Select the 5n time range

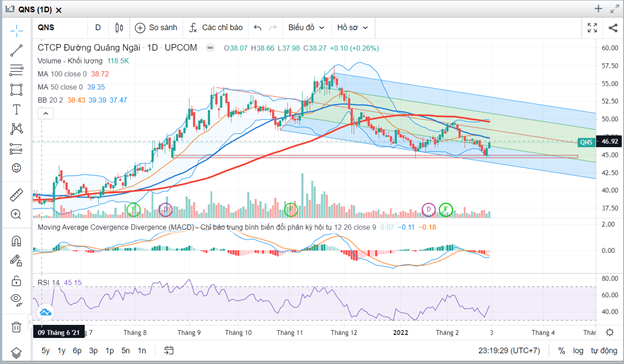pos(126,350)
